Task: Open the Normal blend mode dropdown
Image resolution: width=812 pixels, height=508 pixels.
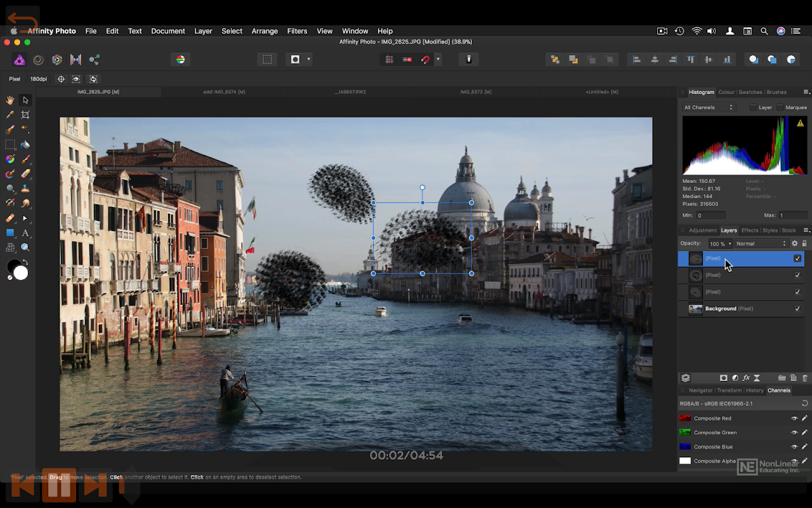Action: pyautogui.click(x=761, y=244)
